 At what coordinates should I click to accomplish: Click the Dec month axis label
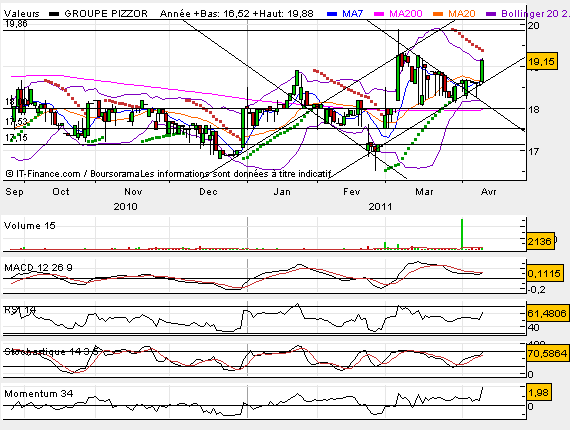coord(208,192)
